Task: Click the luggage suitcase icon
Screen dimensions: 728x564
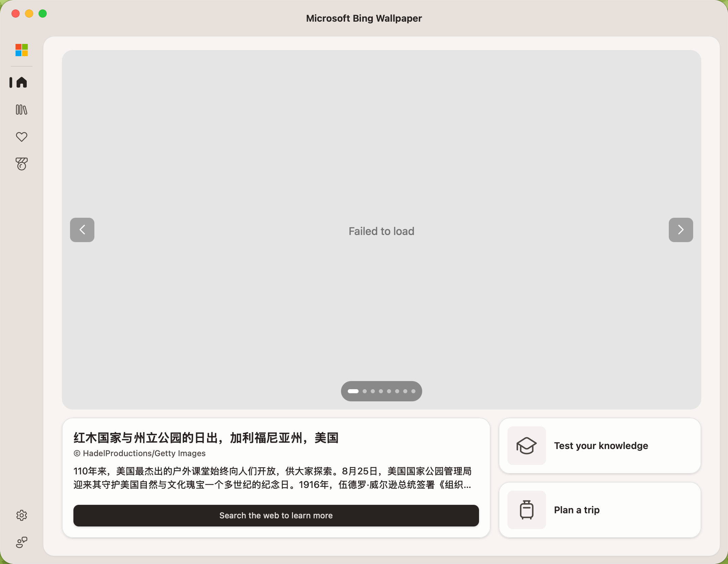Action: click(x=527, y=510)
